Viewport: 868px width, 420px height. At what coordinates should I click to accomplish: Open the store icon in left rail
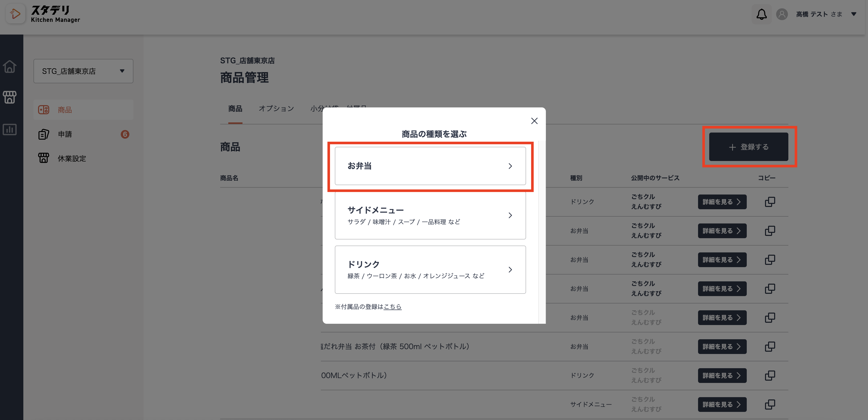(x=10, y=97)
